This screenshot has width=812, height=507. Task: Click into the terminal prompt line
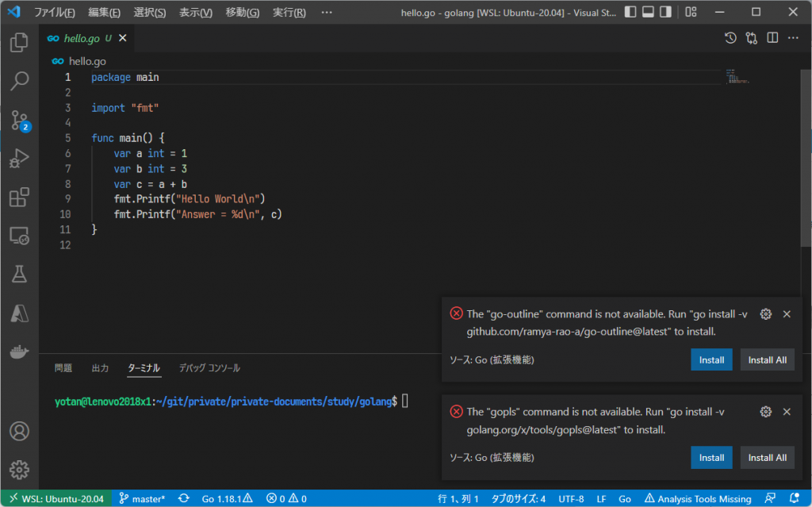coord(231,401)
